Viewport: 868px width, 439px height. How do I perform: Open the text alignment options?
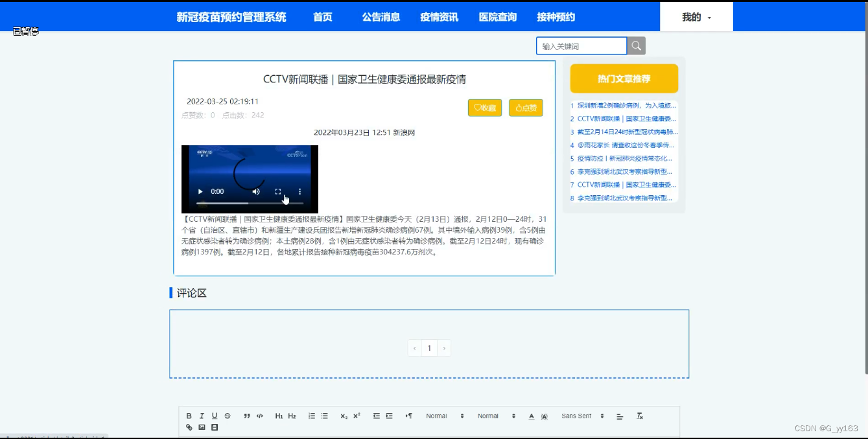point(620,416)
